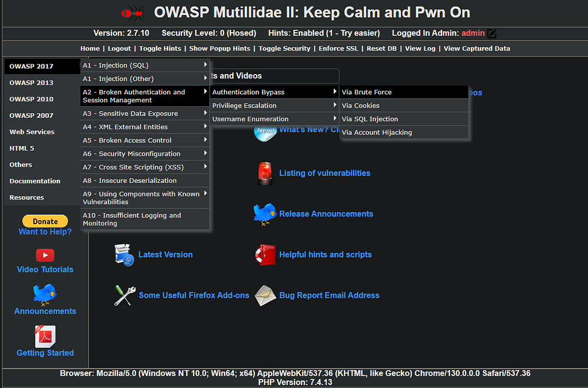Open Getting Started text link
Screen dimensions: 588x388
[x=45, y=353]
